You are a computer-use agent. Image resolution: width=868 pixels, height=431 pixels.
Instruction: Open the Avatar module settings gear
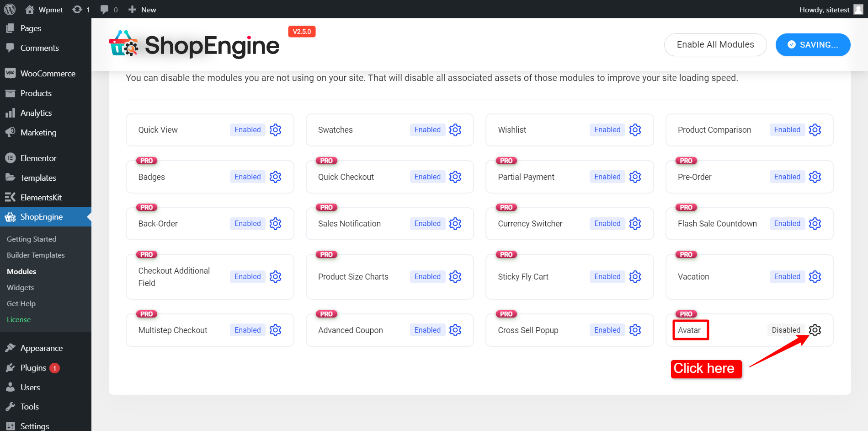(815, 330)
